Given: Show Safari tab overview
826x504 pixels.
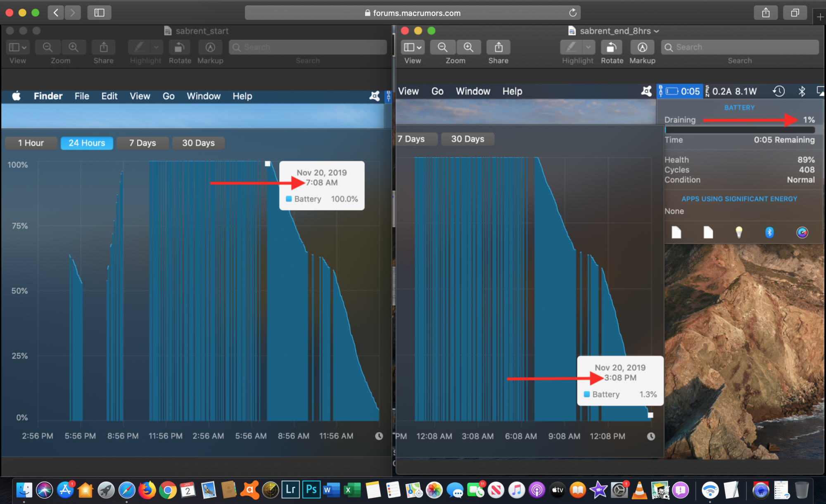Looking at the screenshot, I should pos(795,13).
